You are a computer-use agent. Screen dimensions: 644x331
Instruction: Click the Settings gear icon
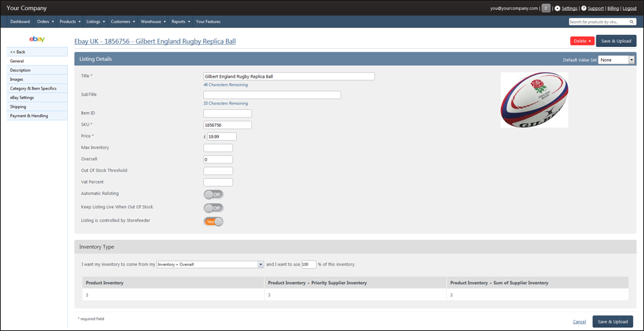coord(557,8)
